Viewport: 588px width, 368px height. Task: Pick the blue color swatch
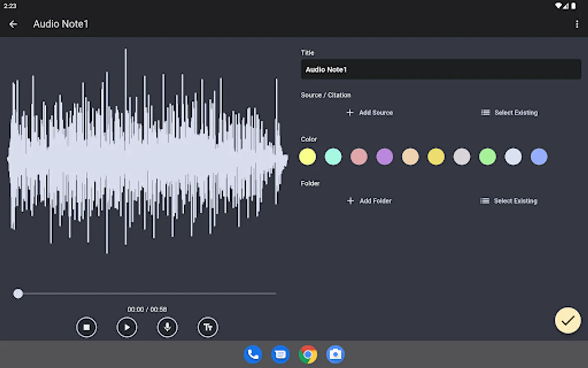click(x=539, y=157)
